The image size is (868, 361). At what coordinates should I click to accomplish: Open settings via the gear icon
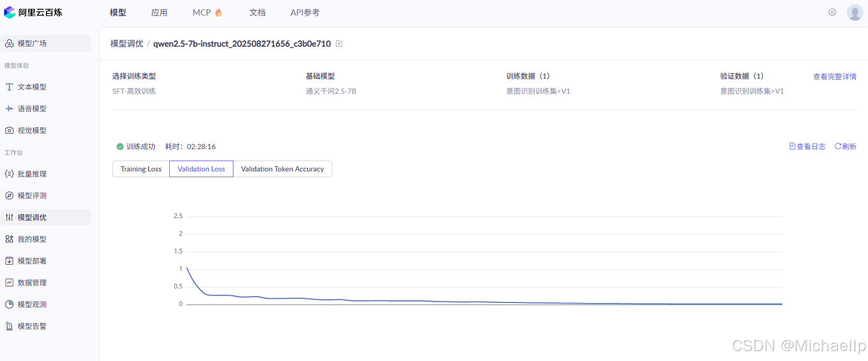(832, 12)
